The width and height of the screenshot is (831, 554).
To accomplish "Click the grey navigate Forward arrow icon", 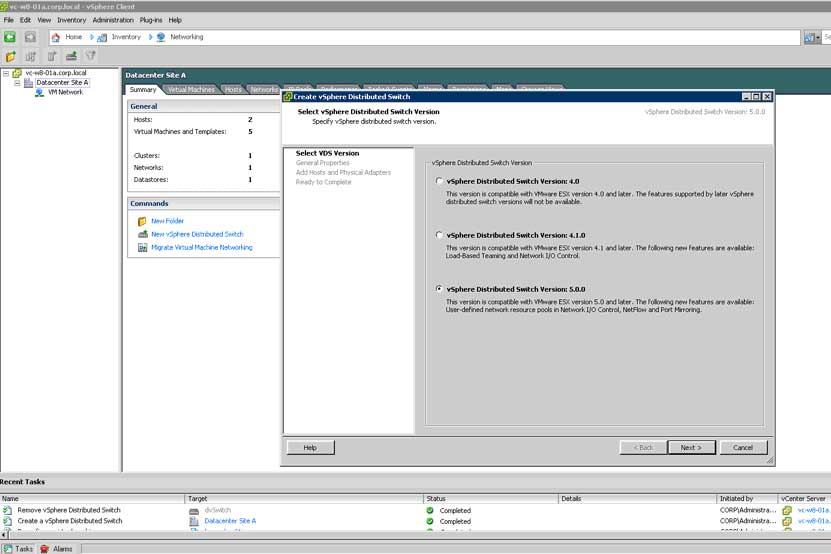I will tap(30, 37).
